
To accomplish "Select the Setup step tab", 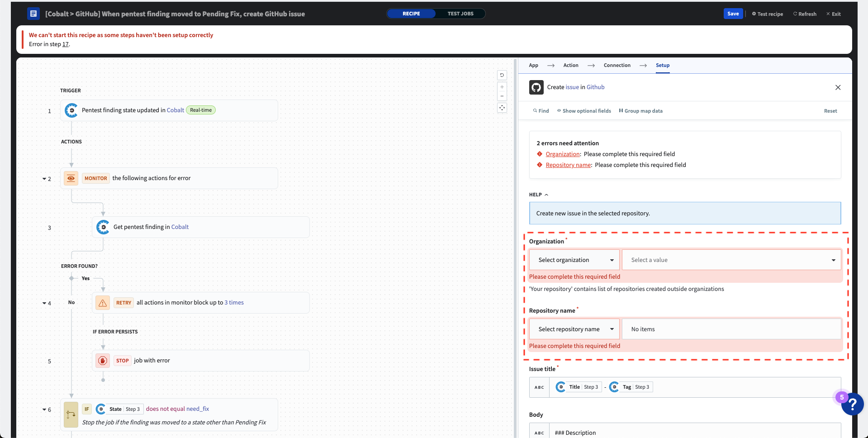I will pos(663,65).
